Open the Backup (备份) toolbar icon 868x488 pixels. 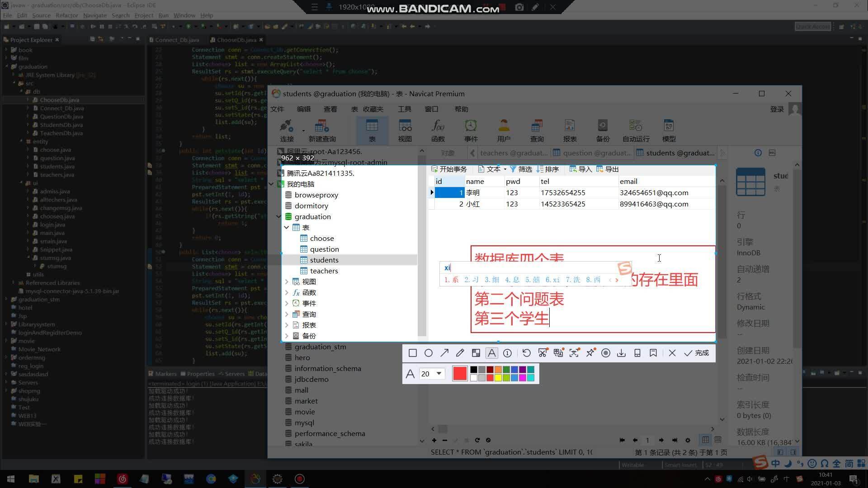(603, 130)
